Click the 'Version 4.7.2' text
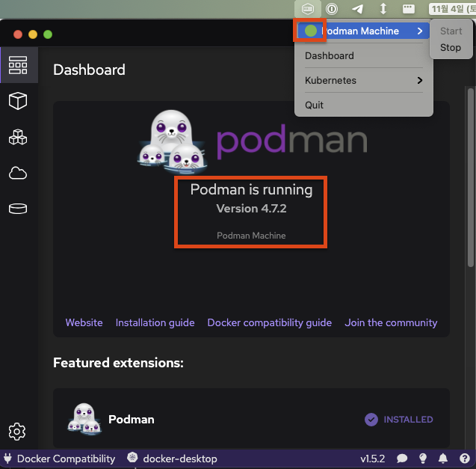 click(251, 209)
